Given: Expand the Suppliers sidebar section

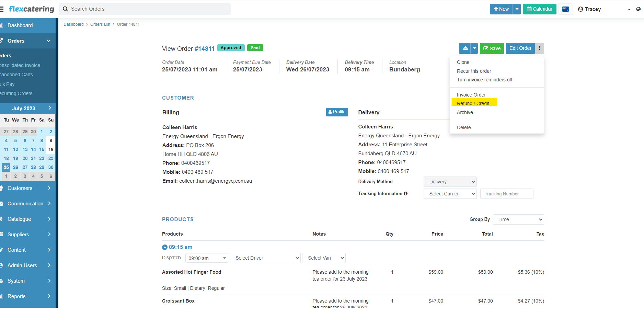Looking at the screenshot, I should 28,235.
